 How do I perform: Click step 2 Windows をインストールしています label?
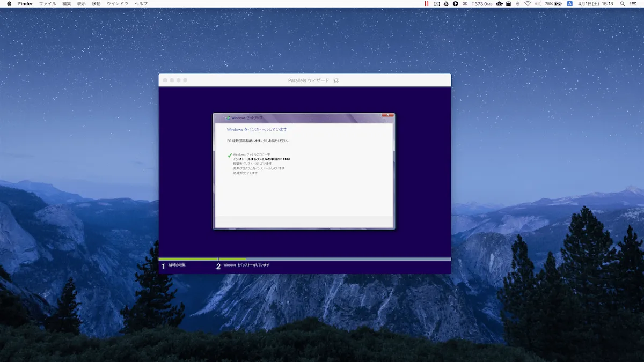tap(246, 265)
